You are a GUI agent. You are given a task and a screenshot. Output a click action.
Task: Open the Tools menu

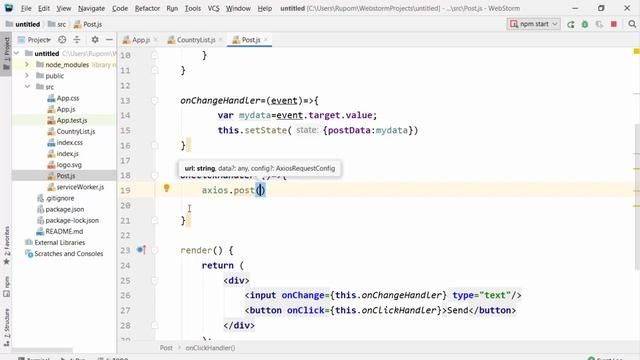pyautogui.click(x=193, y=8)
